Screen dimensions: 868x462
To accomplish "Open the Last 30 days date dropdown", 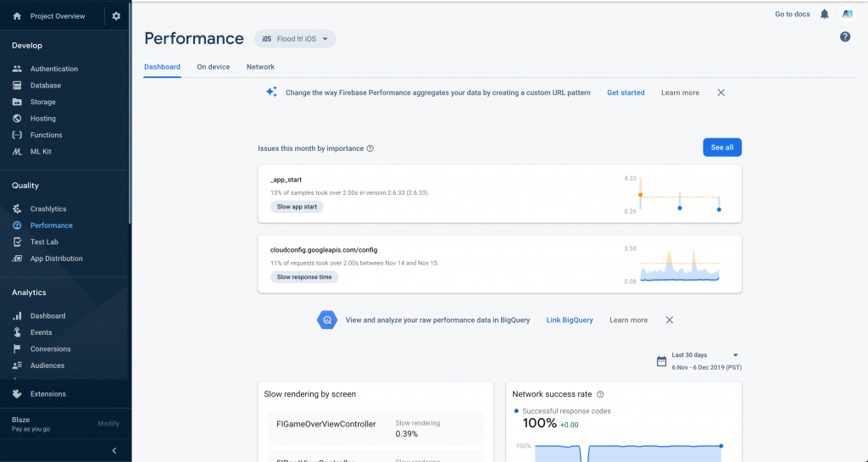I will coord(705,355).
